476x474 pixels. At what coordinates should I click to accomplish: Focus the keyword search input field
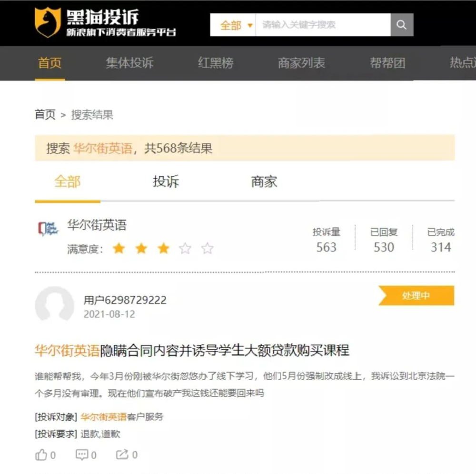[323, 25]
